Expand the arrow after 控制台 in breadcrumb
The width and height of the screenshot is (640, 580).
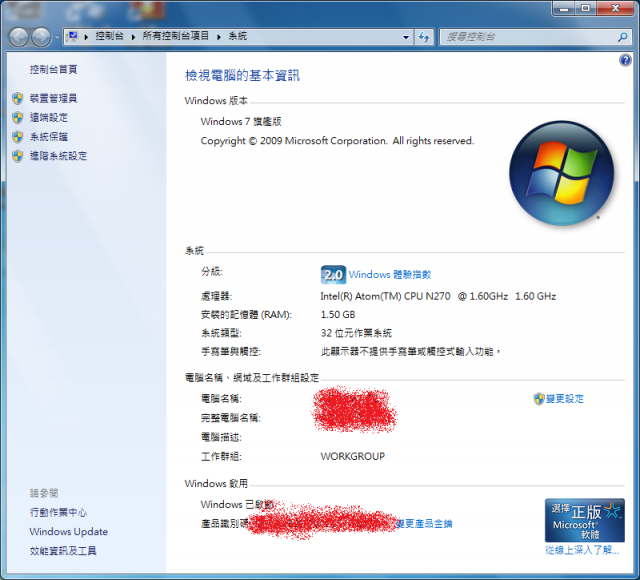(x=133, y=37)
